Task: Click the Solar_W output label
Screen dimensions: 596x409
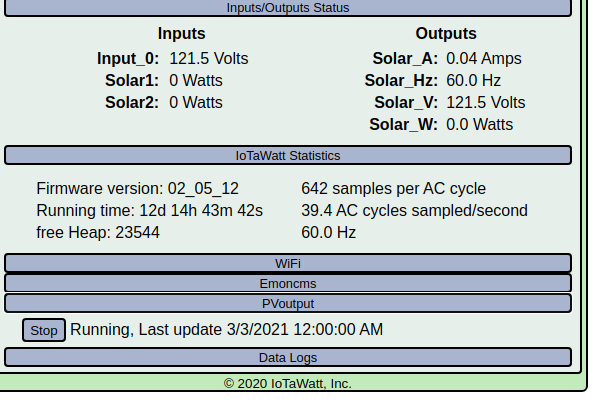Action: click(x=403, y=125)
